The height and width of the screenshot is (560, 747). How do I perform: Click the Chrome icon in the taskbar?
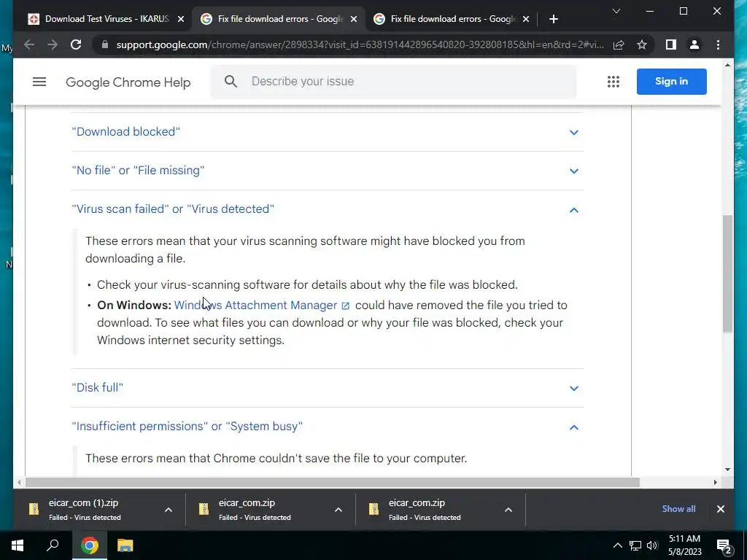pyautogui.click(x=90, y=545)
